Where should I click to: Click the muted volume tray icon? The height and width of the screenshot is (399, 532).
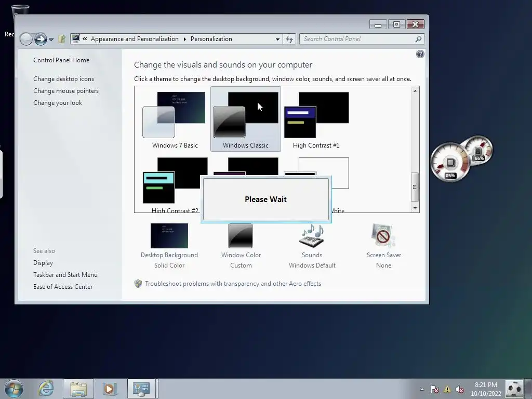460,389
